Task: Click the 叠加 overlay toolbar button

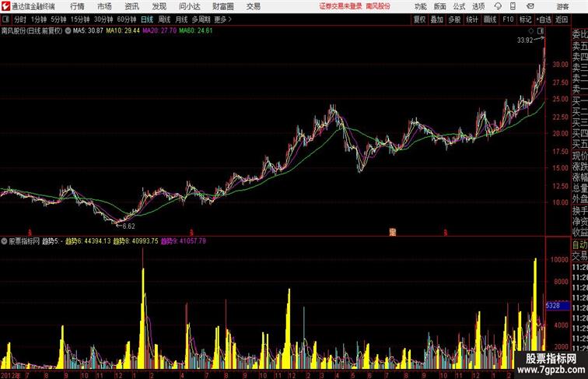Action: (436, 19)
